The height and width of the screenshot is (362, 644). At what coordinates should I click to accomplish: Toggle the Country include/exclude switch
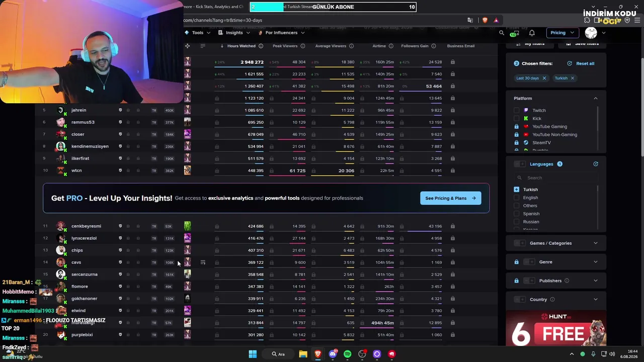click(520, 300)
